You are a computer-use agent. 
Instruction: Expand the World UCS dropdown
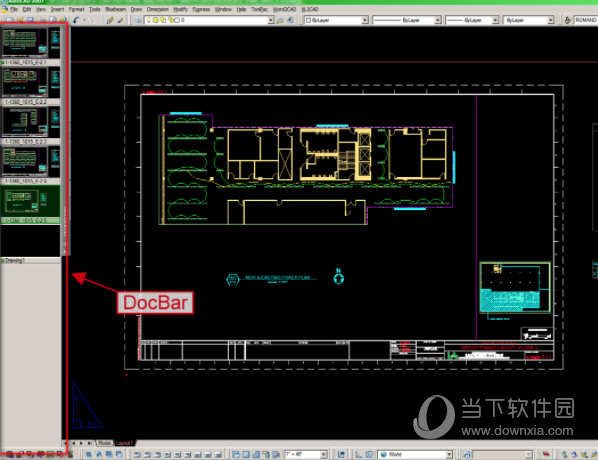click(x=449, y=454)
